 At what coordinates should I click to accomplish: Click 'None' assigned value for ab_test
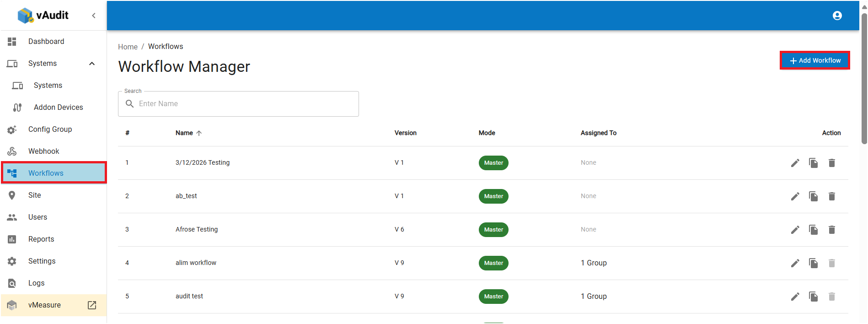click(x=589, y=196)
